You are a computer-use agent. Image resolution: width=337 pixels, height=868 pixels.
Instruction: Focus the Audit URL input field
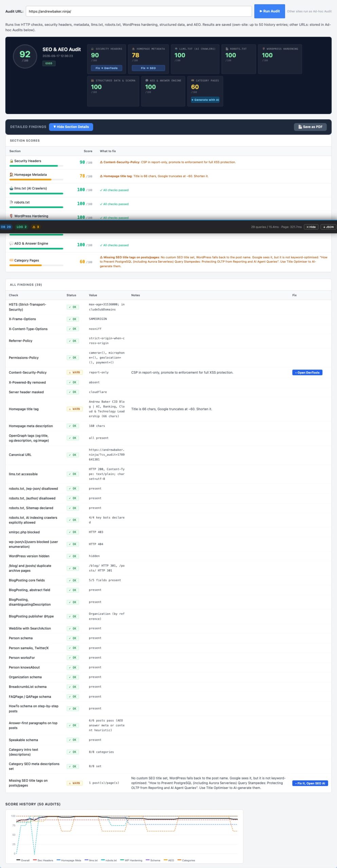click(139, 11)
